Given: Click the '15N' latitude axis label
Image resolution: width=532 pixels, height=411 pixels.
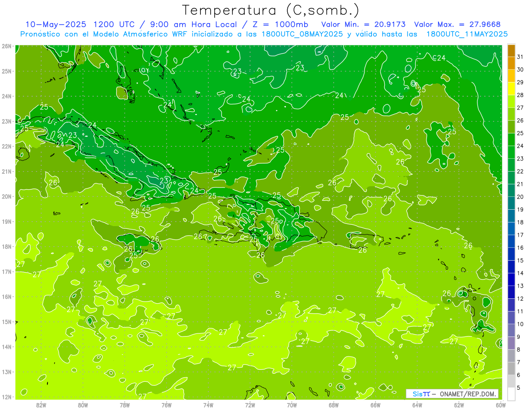Looking at the screenshot, I should pyautogui.click(x=6, y=321).
